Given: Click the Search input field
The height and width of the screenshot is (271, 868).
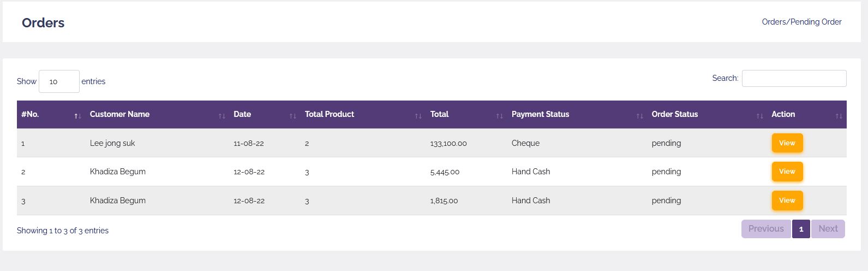Looking at the screenshot, I should click(794, 78).
